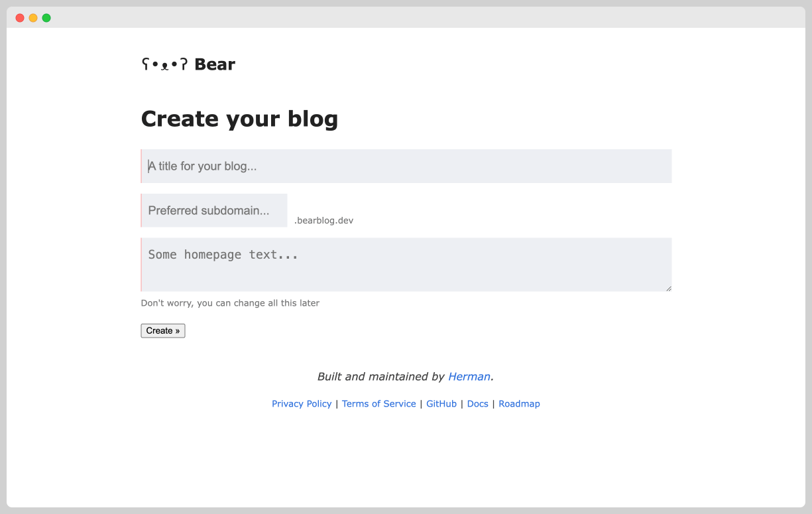View the Roadmap link
Viewport: 812px width, 514px height.
tap(519, 404)
